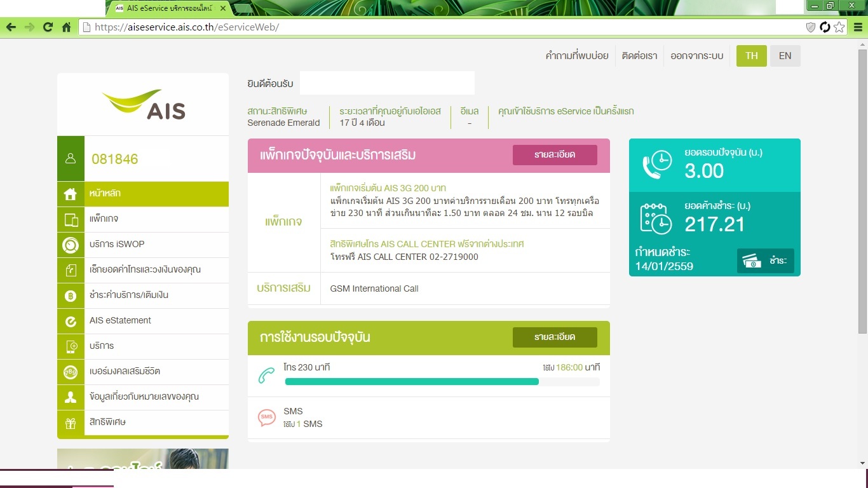Click the phone number 081846

click(x=115, y=159)
